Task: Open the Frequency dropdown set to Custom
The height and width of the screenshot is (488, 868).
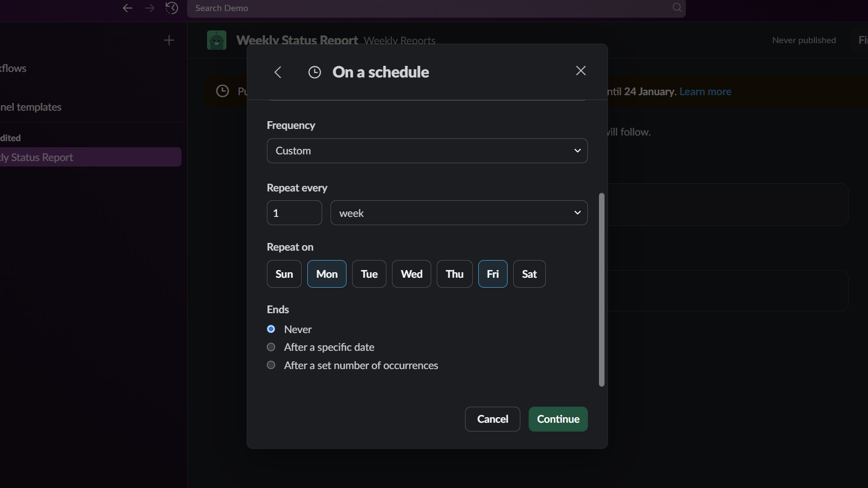Action: 427,150
